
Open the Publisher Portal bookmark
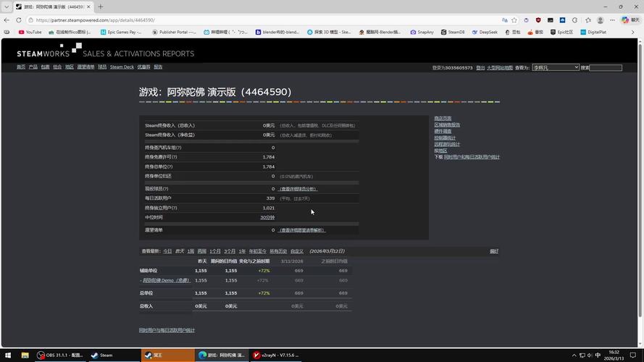pos(174,32)
